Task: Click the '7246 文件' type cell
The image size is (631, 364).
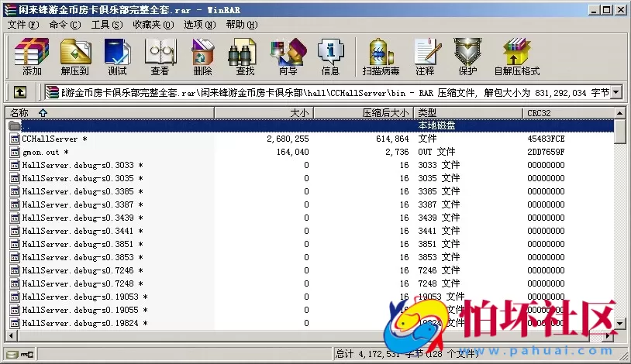Action: [x=439, y=271]
